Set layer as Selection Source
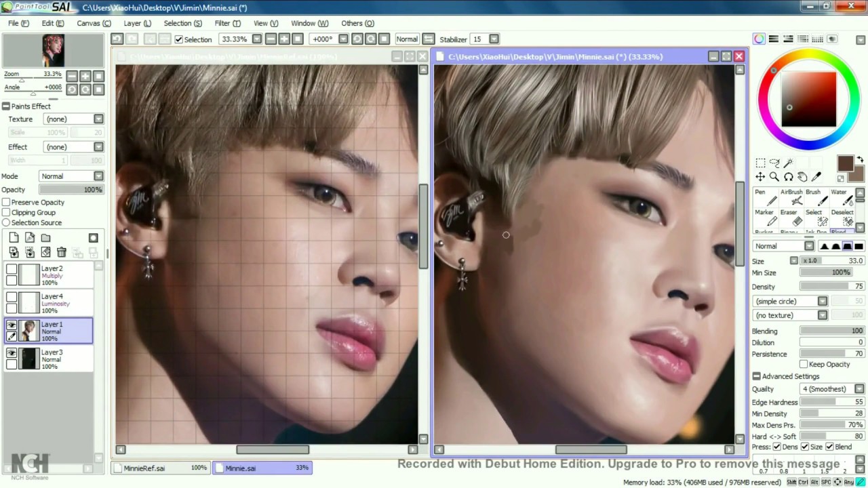868x488 pixels. click(6, 223)
